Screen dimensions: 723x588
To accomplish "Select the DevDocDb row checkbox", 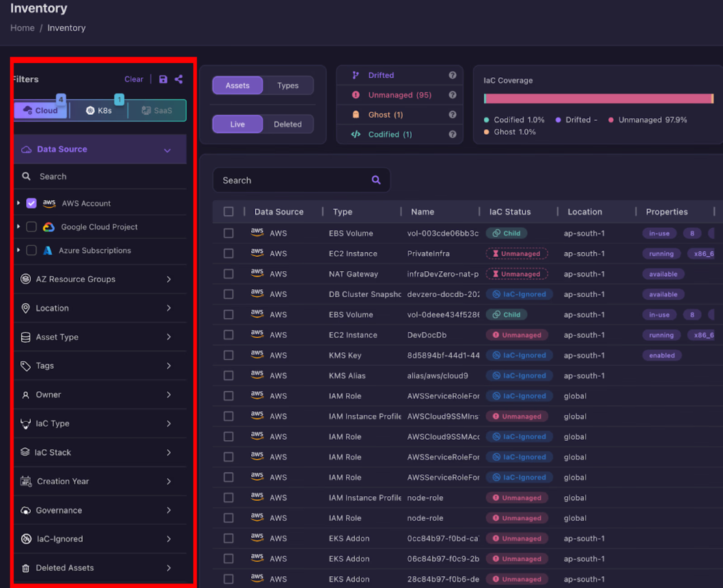I will [229, 335].
